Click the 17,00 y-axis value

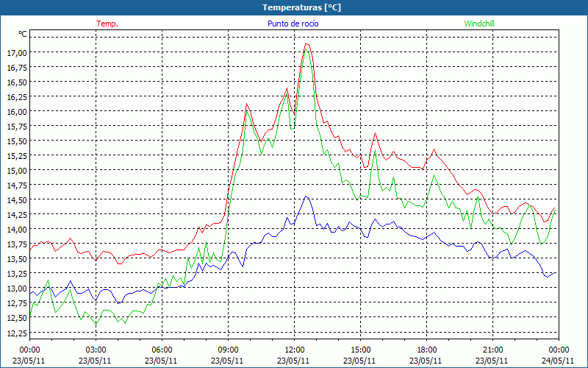click(16, 52)
